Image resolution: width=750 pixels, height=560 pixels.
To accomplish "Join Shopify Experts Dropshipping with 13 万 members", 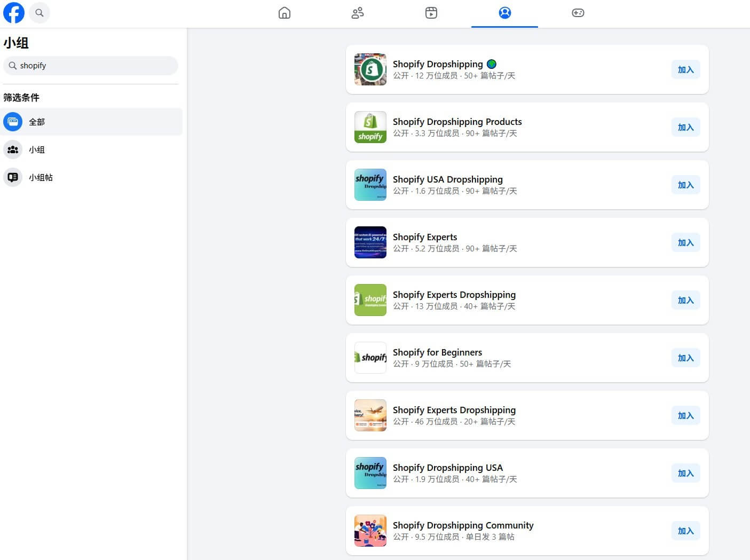I will pos(685,300).
